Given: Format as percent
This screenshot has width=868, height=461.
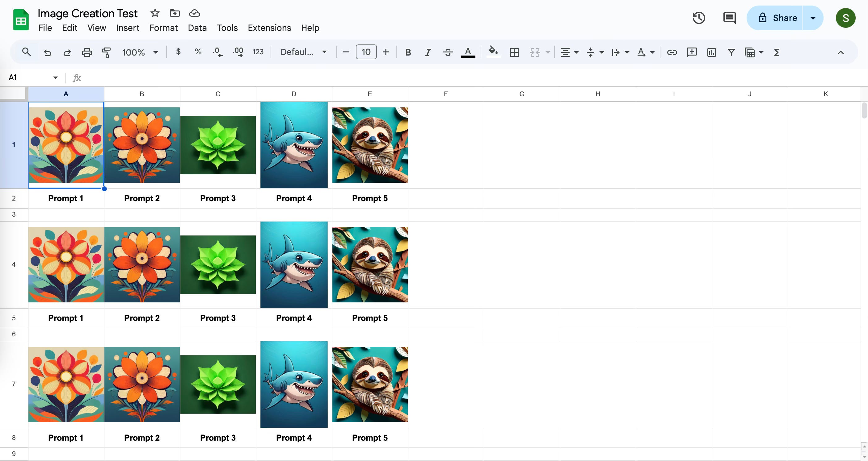Looking at the screenshot, I should [198, 52].
